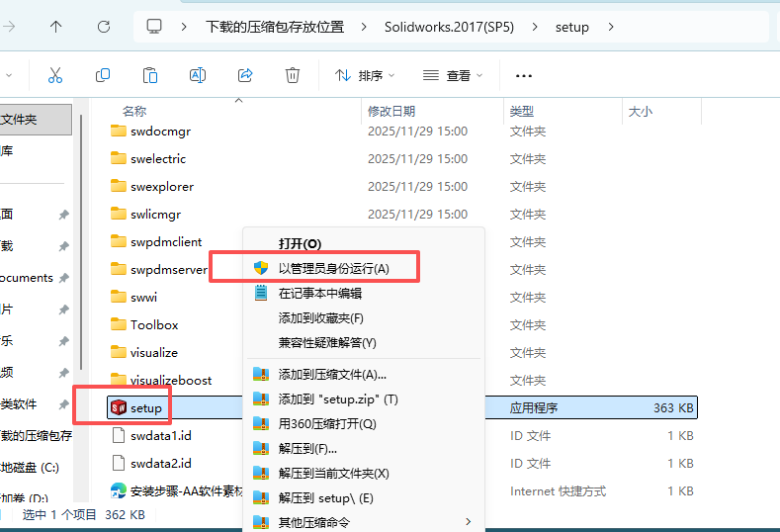Click the shield icon beside 以管理员身份运行
The height and width of the screenshot is (532, 780).
pos(261,268)
